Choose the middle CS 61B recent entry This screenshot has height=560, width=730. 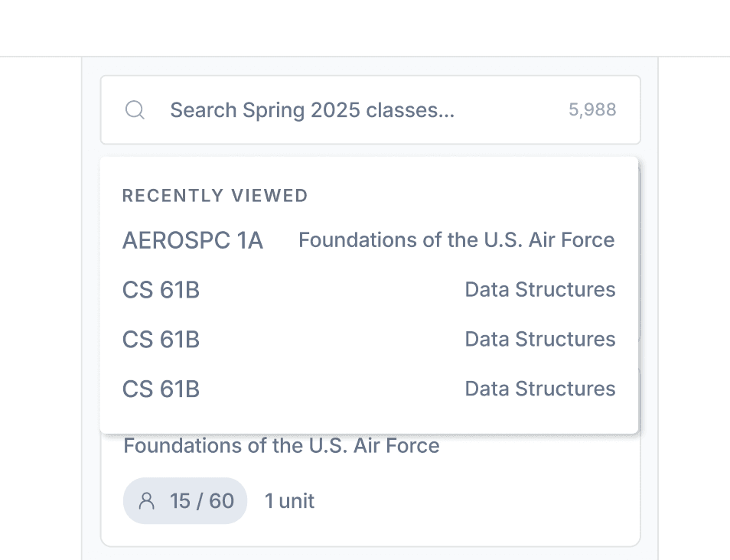pyautogui.click(x=161, y=340)
